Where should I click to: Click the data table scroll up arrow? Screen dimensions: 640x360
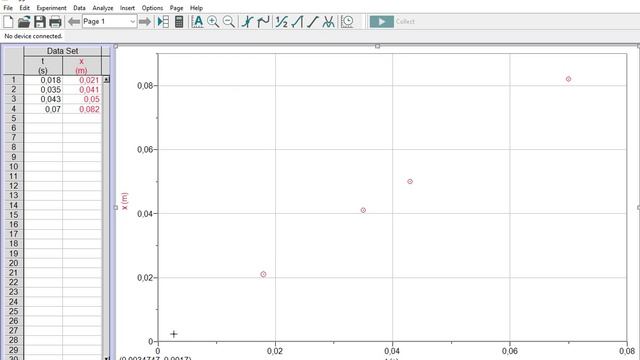(107, 80)
